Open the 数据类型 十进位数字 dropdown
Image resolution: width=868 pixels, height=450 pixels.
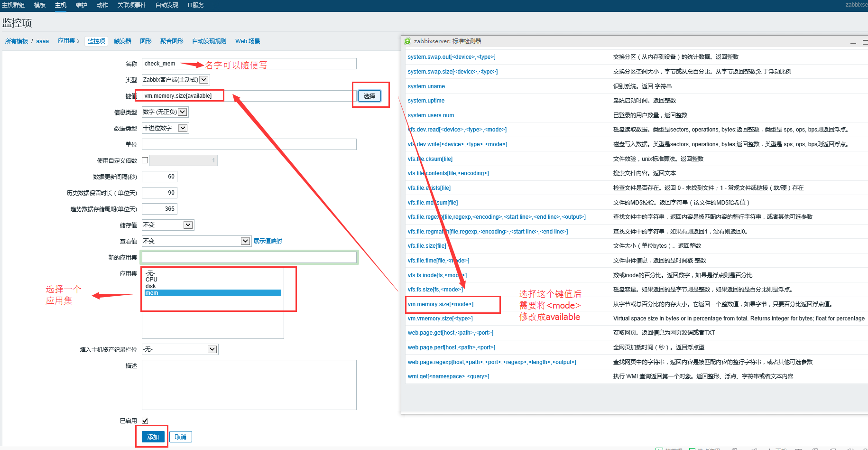[x=165, y=128]
